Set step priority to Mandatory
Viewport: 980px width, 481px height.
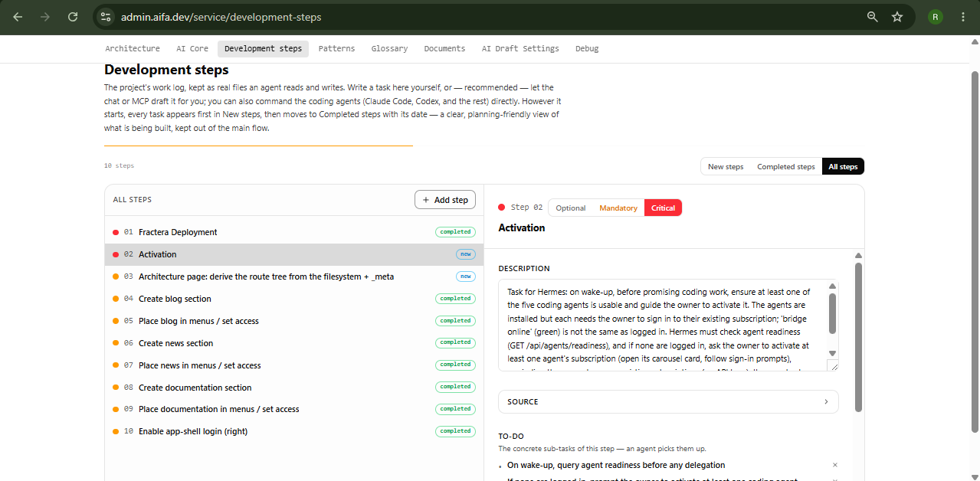click(x=618, y=208)
